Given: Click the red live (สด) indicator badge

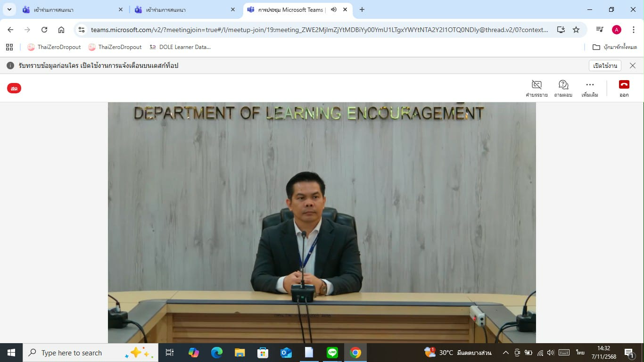Looking at the screenshot, I should [x=14, y=88].
